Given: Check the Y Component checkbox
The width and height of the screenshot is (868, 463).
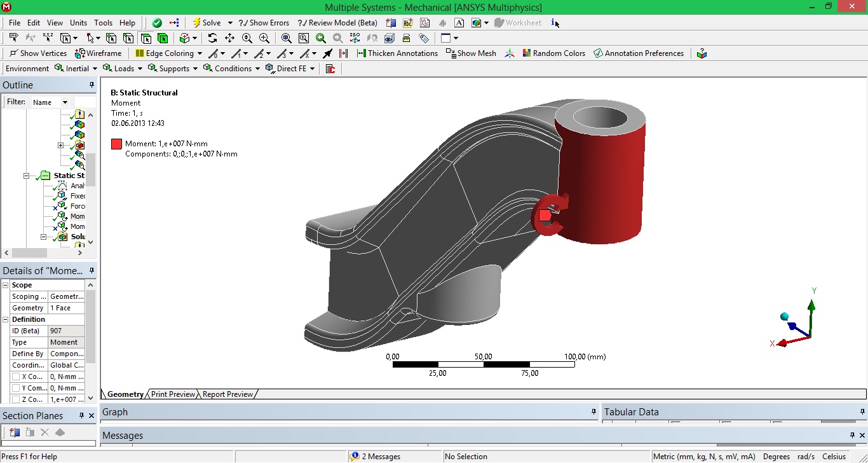Looking at the screenshot, I should (x=16, y=388).
